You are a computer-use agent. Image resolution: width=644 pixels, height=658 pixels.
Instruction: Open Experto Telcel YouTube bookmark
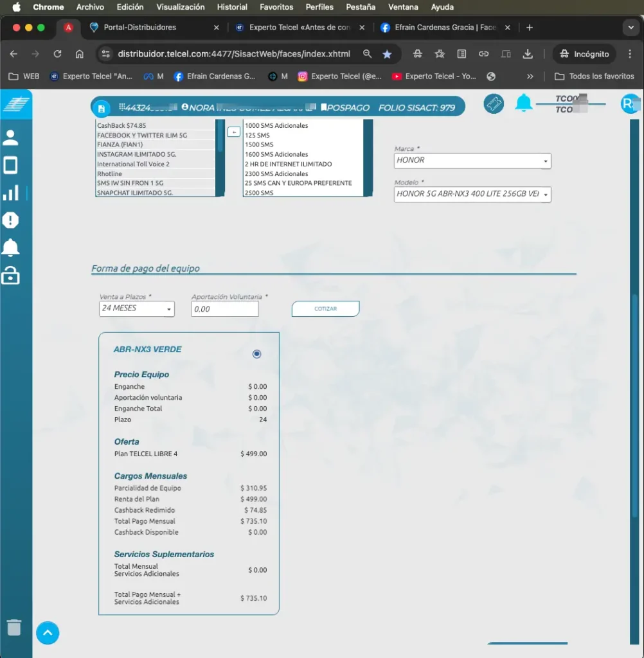[x=434, y=76]
